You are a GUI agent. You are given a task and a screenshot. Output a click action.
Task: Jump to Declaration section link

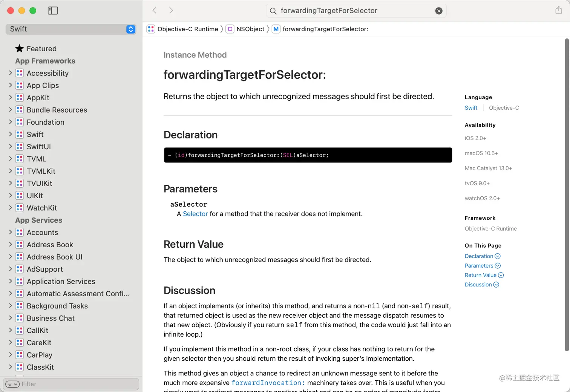point(479,256)
